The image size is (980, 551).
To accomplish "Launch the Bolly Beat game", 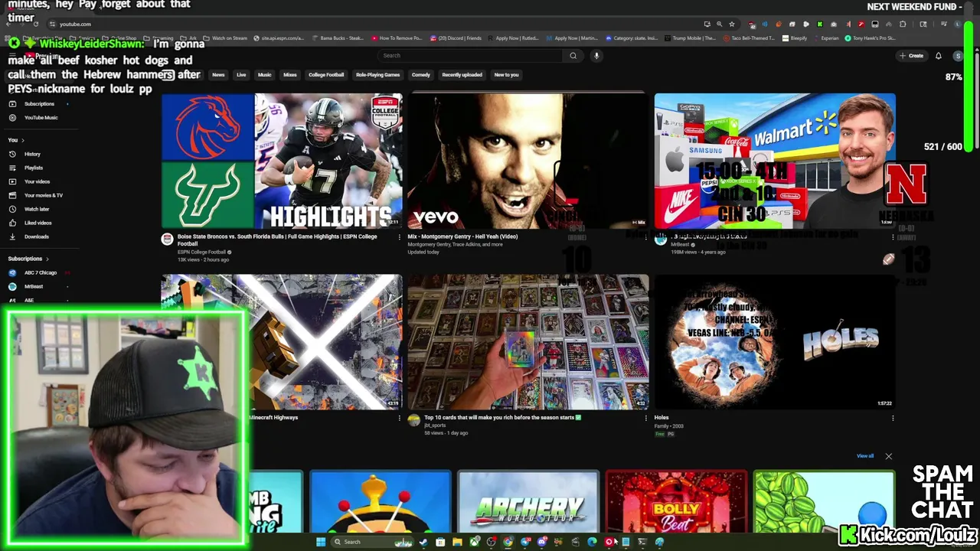I will coord(676,501).
